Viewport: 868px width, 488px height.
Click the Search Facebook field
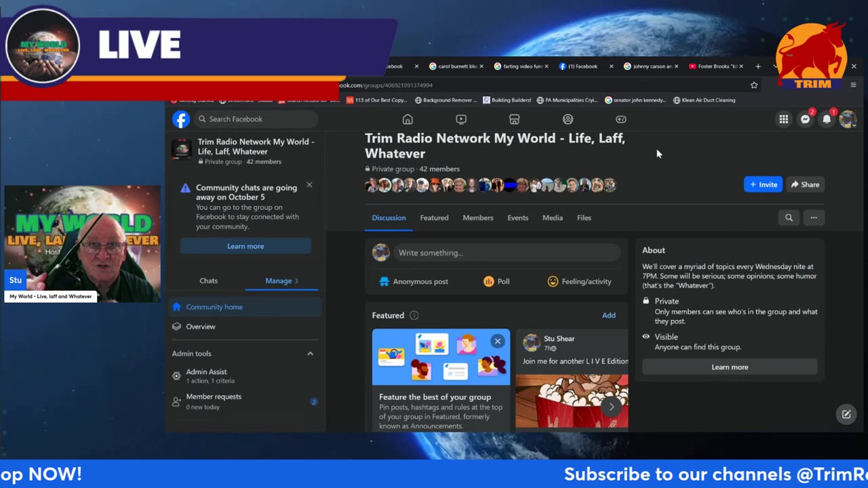coord(256,119)
